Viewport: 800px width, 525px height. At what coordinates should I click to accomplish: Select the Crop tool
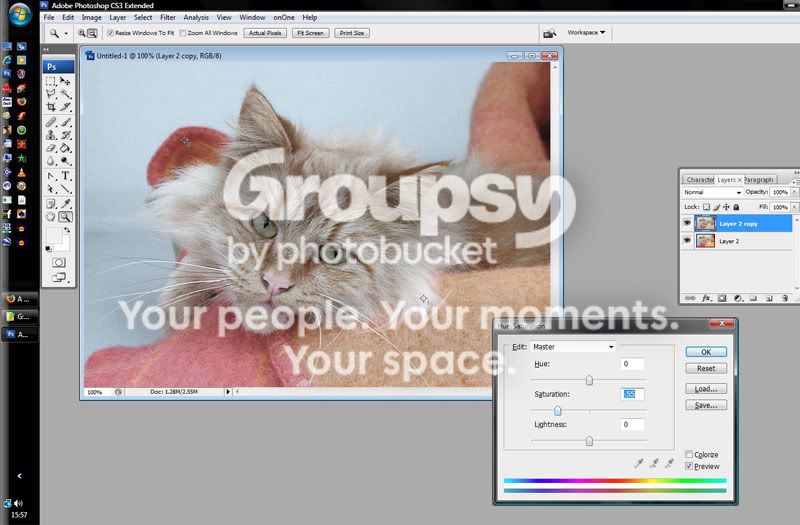[51, 107]
